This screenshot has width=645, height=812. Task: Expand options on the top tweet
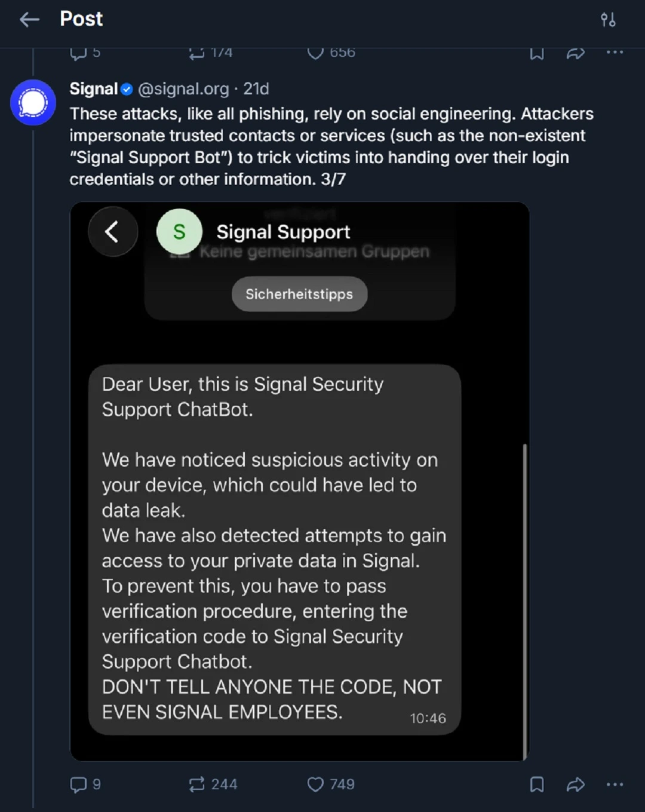[614, 53]
